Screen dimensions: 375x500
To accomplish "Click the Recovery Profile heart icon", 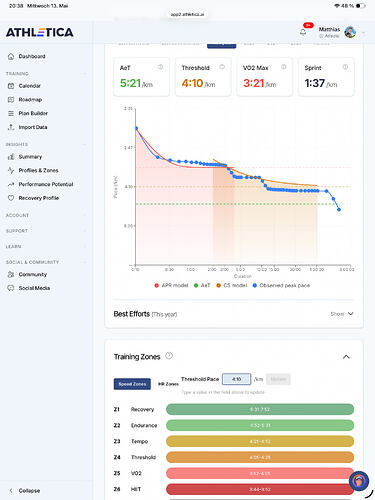I will (x=11, y=198).
